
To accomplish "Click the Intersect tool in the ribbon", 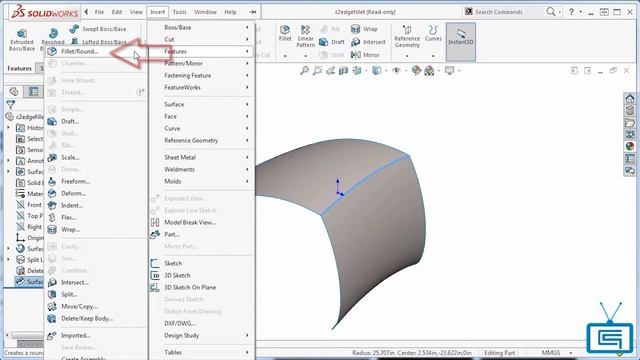I will point(368,42).
